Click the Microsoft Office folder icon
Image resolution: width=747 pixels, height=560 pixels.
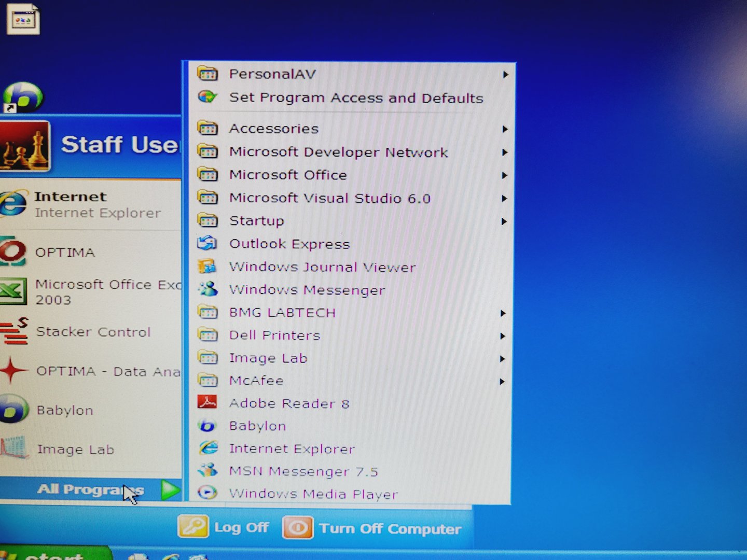point(208,174)
